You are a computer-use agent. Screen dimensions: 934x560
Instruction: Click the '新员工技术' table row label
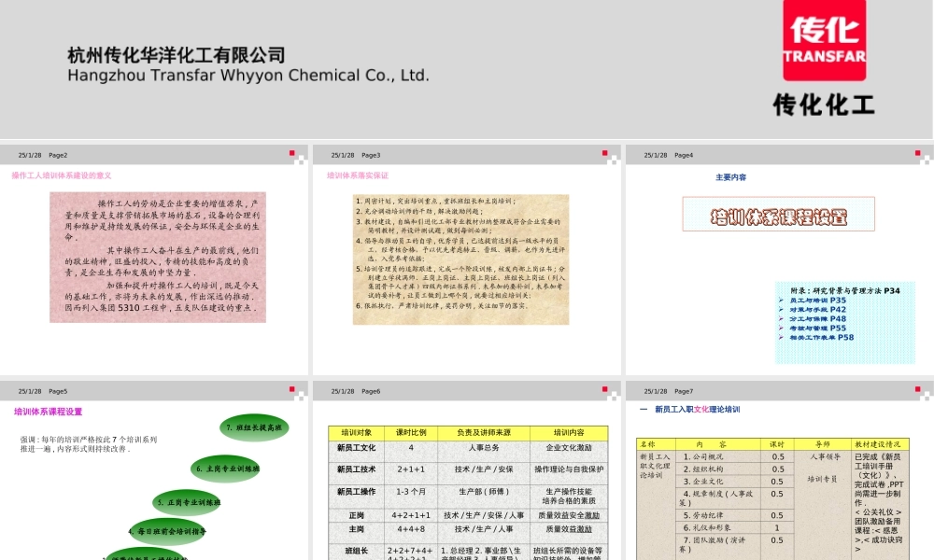[x=356, y=469]
